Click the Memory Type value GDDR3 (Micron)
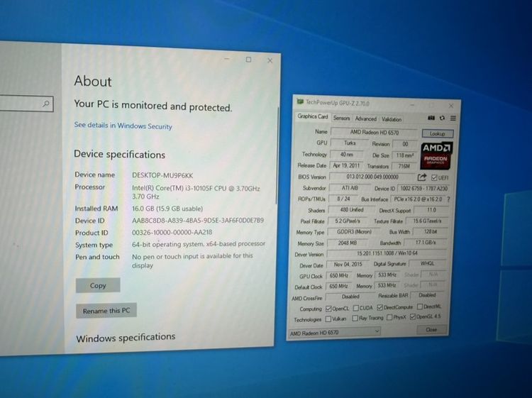This screenshot has width=532, height=398. coord(354,232)
